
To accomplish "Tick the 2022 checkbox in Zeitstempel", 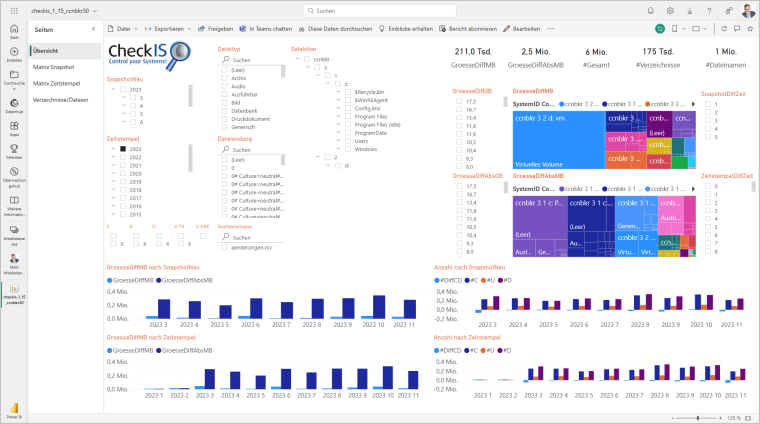I will pyautogui.click(x=123, y=157).
